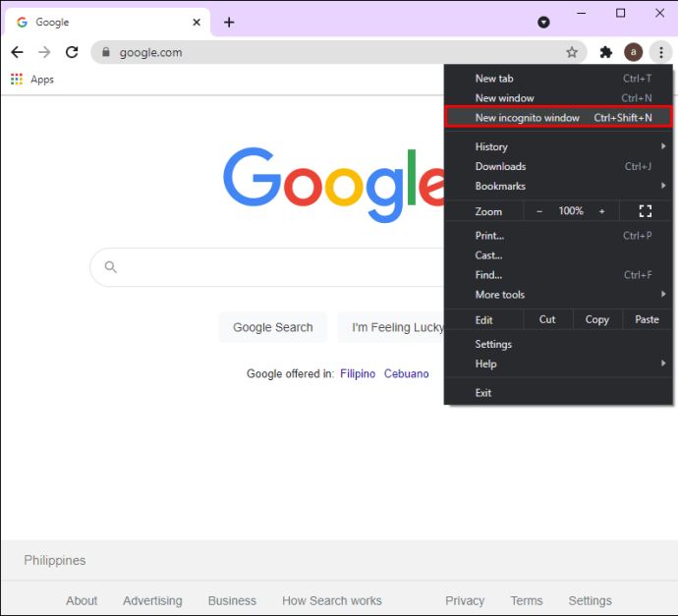Decrease zoom with the minus button
Viewport: 678px width, 616px height.
point(539,211)
